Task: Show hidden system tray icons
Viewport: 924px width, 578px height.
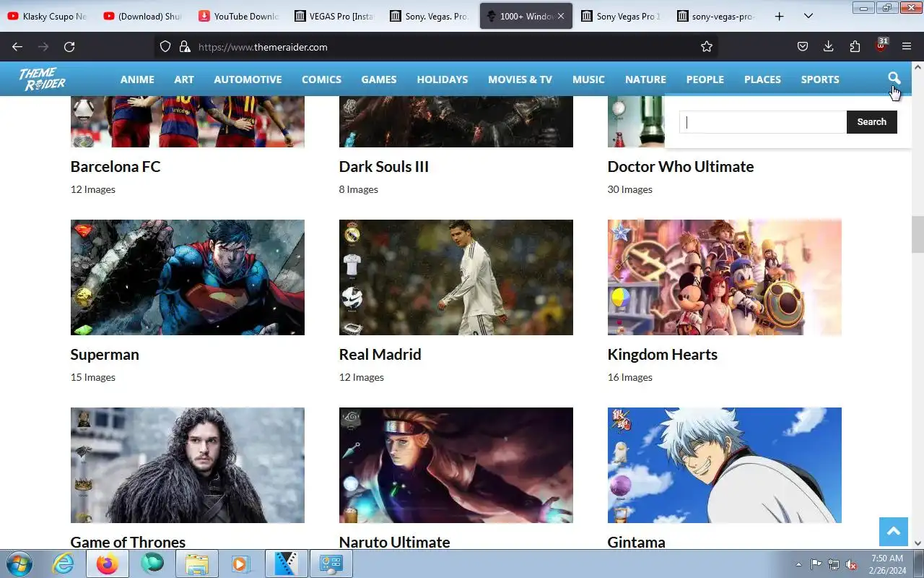Action: click(x=798, y=564)
